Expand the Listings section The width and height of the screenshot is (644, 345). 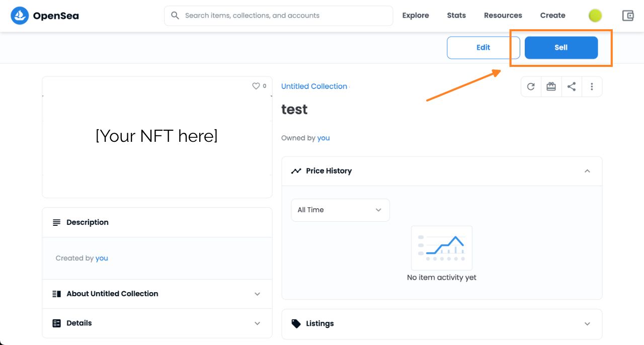(587, 324)
